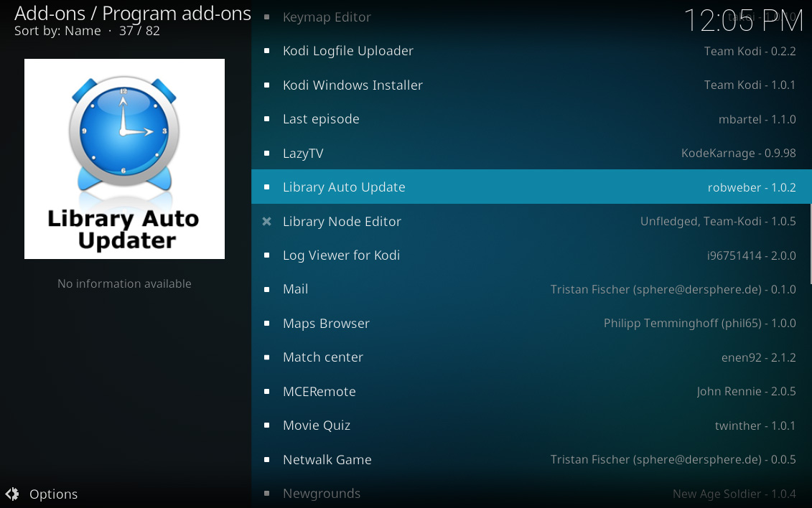Viewport: 812px width, 508px height.
Task: Click the bullet icon beside Newgrounds
Action: pyautogui.click(x=266, y=494)
